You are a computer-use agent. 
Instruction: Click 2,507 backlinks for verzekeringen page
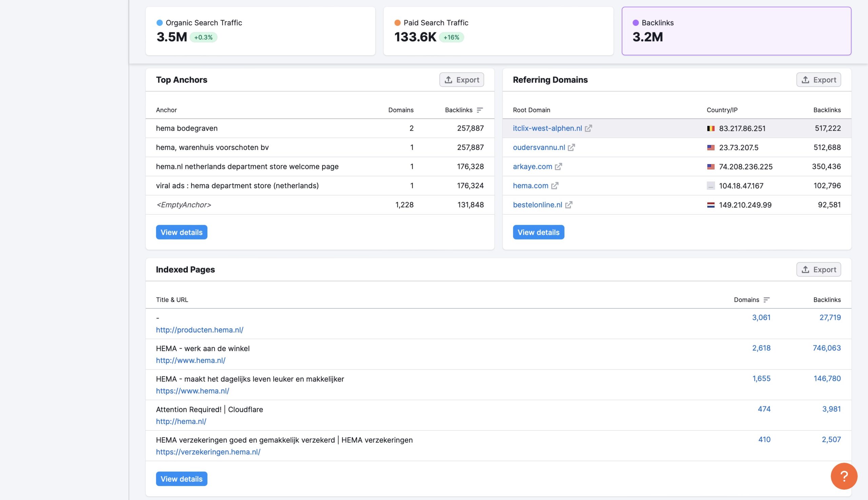(x=831, y=440)
